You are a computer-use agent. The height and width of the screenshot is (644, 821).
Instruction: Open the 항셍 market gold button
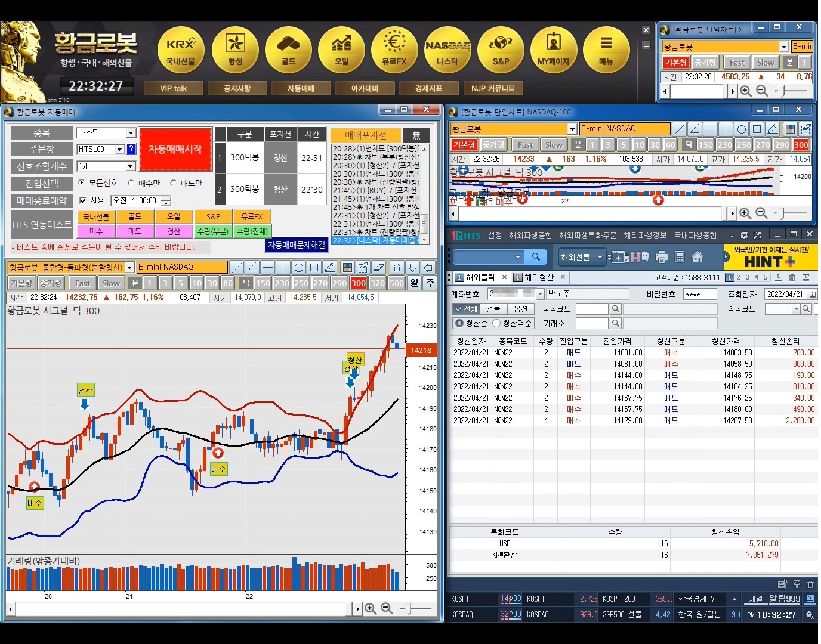pos(235,50)
